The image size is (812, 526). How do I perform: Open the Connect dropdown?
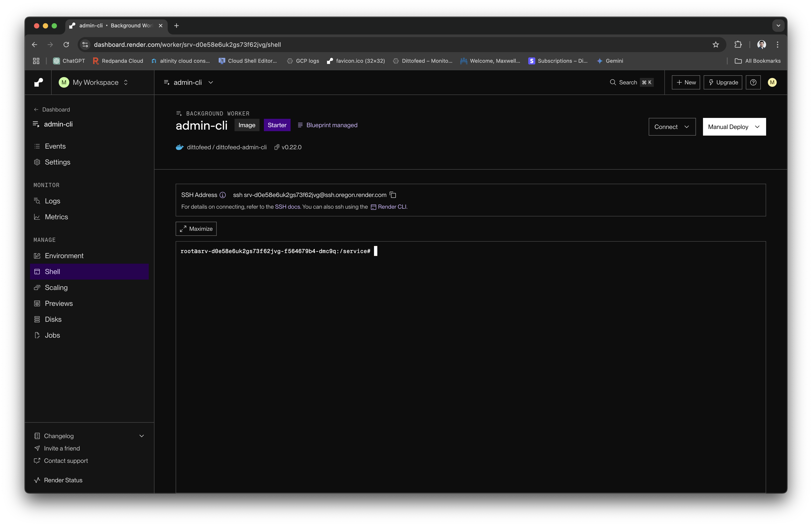pyautogui.click(x=672, y=127)
